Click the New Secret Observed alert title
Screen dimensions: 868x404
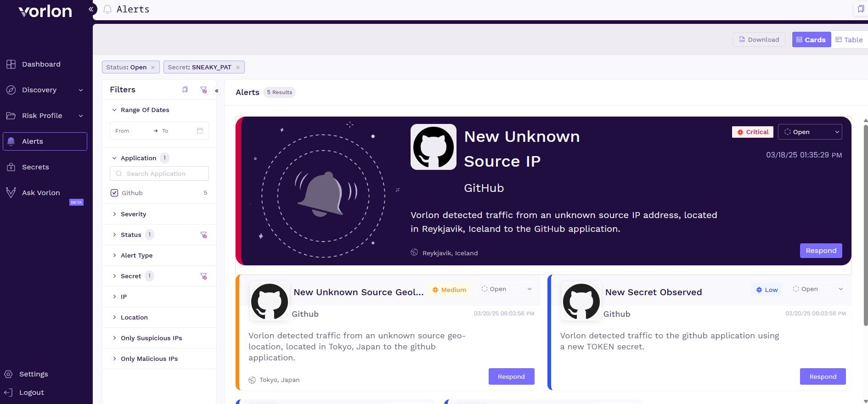[654, 292]
